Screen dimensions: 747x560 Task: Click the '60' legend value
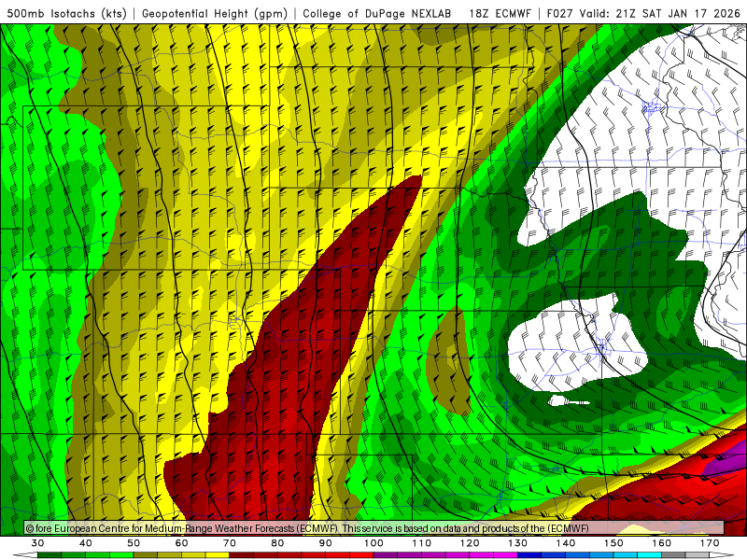181,543
